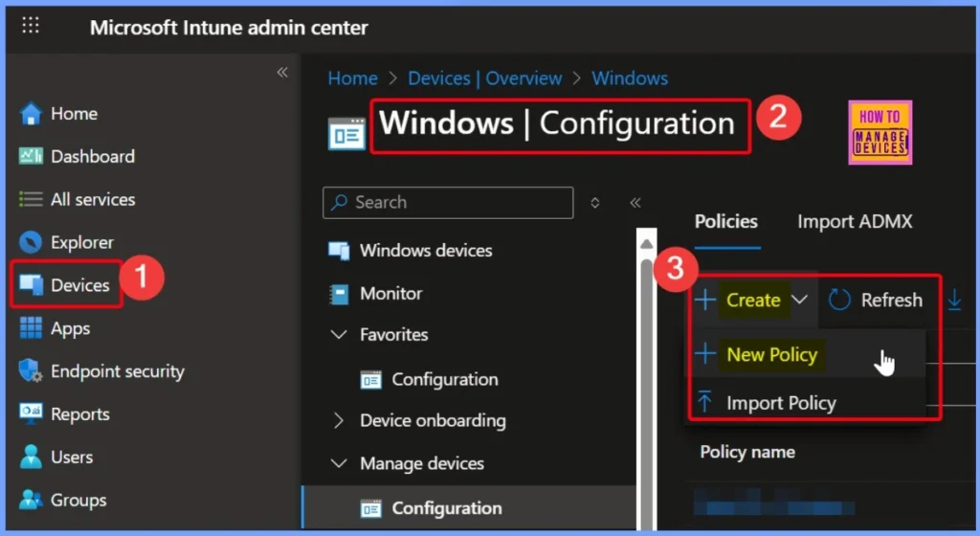Image resolution: width=980 pixels, height=536 pixels.
Task: Select the Devices icon in sidebar
Action: tap(30, 285)
